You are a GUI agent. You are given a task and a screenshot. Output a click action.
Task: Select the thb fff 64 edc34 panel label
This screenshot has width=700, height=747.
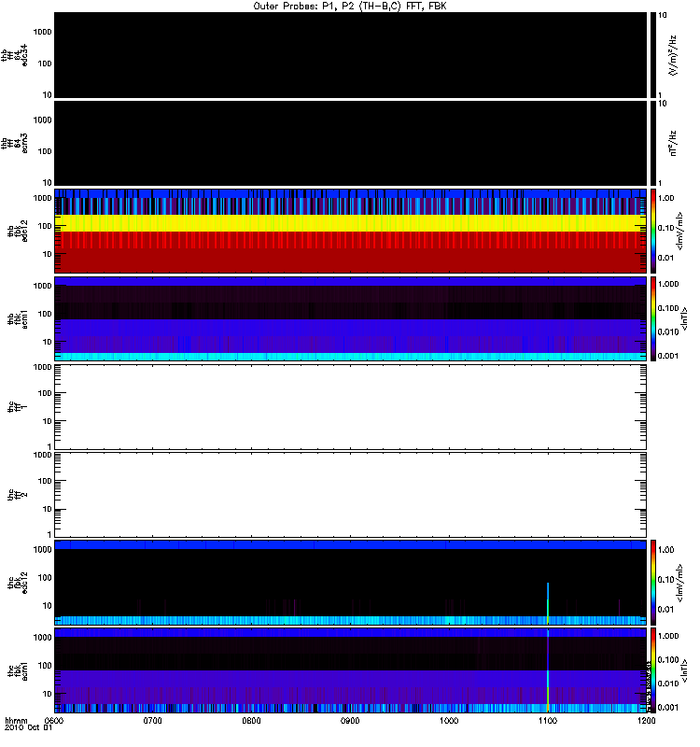tap(14, 55)
